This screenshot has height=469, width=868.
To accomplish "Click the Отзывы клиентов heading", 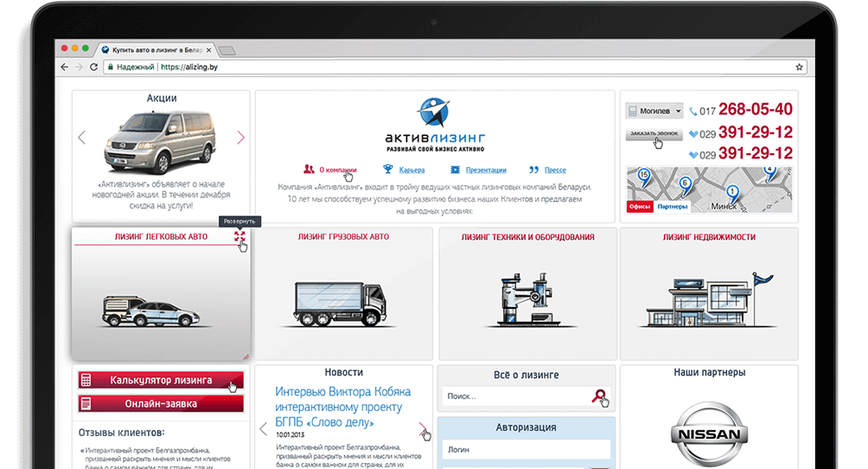I will (x=121, y=433).
